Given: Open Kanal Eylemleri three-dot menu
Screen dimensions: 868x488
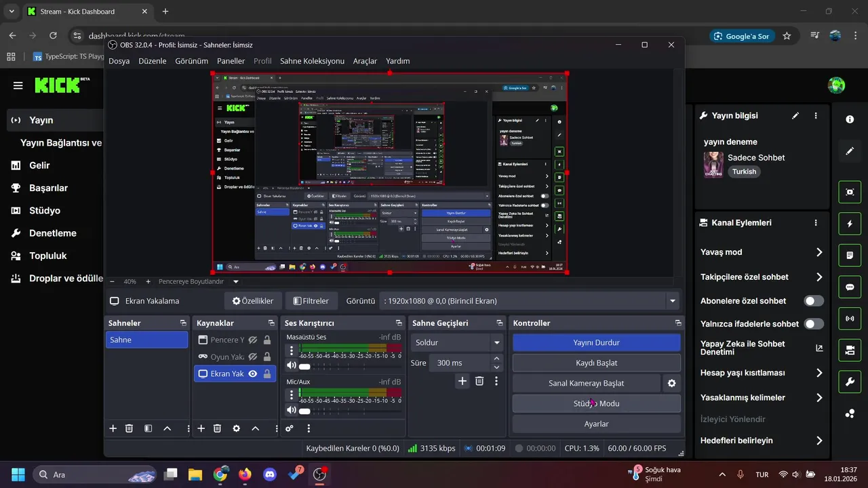Looking at the screenshot, I should (816, 222).
